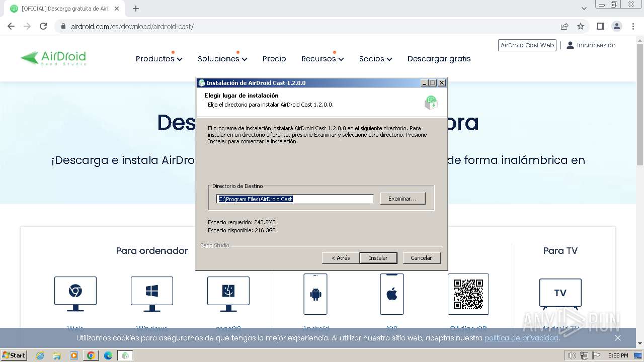
Task: Open the Windows Start button
Action: [x=14, y=355]
